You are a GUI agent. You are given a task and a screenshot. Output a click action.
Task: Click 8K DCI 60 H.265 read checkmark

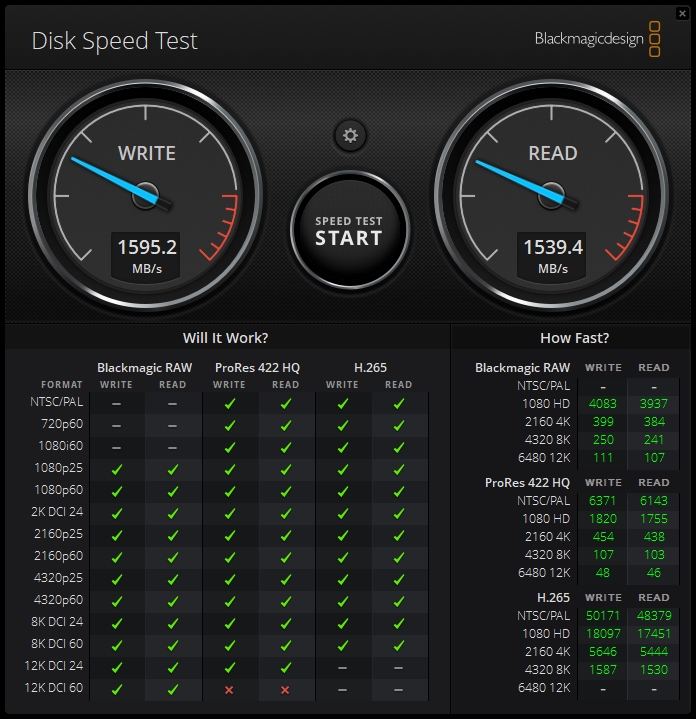[399, 645]
